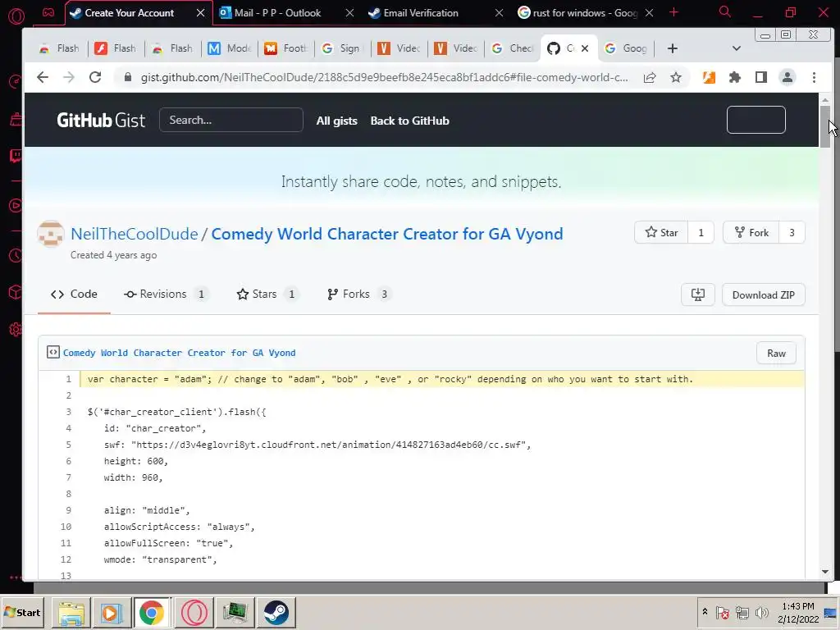
Task: Open Chrome profile avatar
Action: coord(787,78)
